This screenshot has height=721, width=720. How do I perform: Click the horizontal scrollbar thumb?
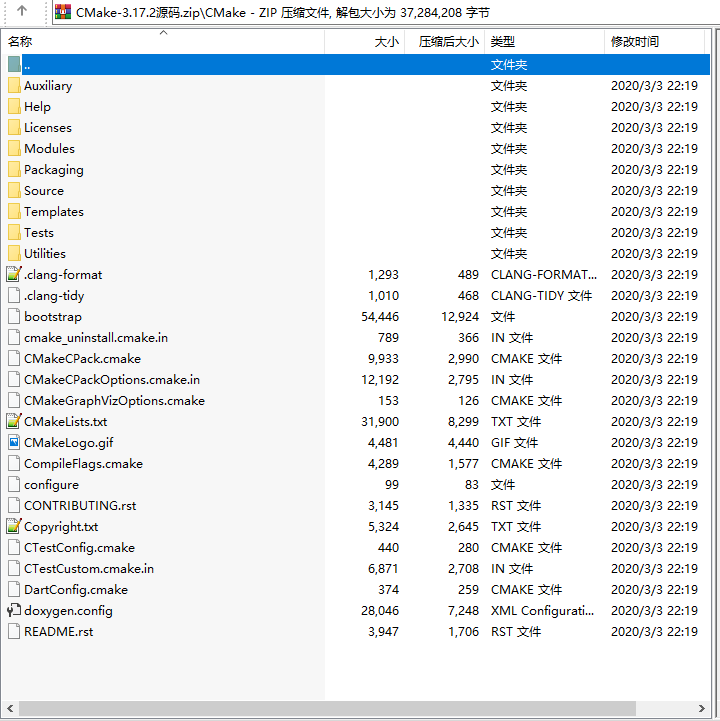327,708
